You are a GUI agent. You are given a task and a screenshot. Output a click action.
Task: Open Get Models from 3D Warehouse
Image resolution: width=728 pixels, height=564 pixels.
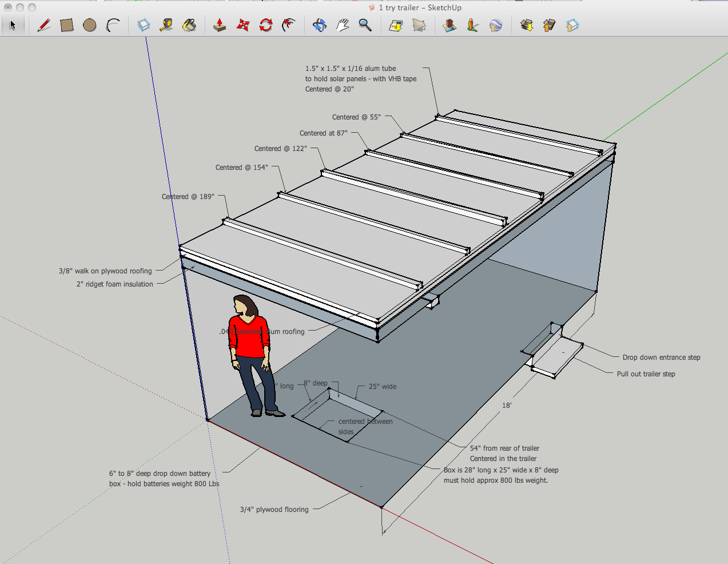click(x=527, y=25)
